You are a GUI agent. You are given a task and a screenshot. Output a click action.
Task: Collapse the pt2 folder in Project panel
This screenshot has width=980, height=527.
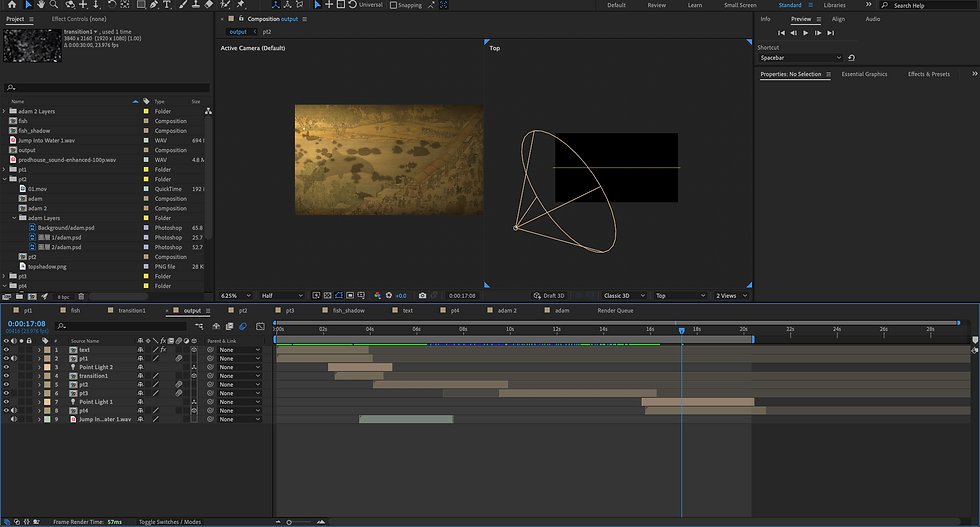[4, 179]
